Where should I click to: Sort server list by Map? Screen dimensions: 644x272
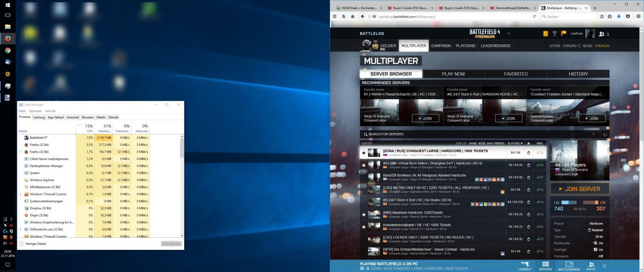click(490, 143)
